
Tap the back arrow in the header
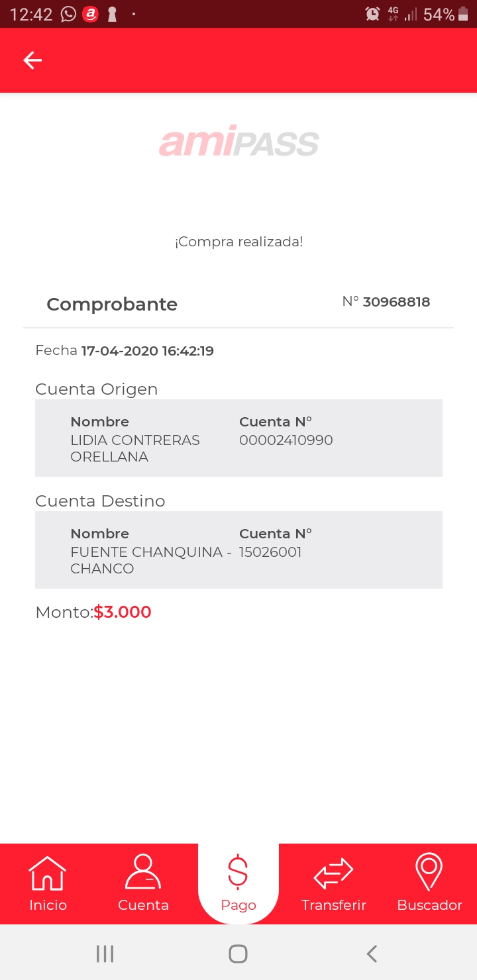[32, 60]
